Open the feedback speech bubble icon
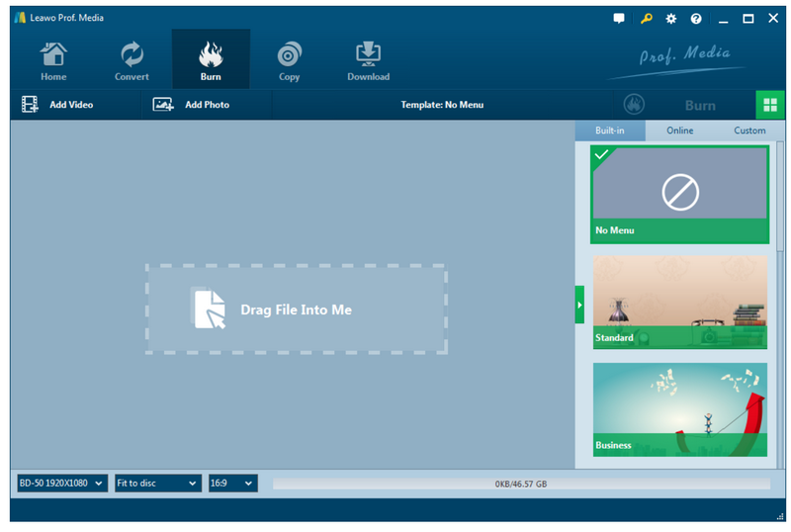Screen dimensions: 791x532 tap(619, 19)
